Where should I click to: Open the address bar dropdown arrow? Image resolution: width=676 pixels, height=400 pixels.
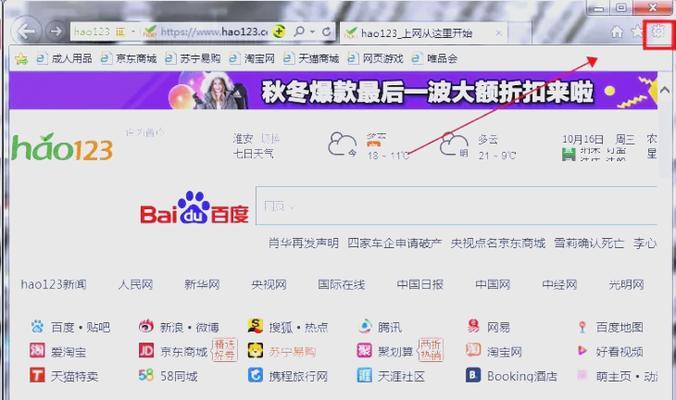click(x=313, y=32)
